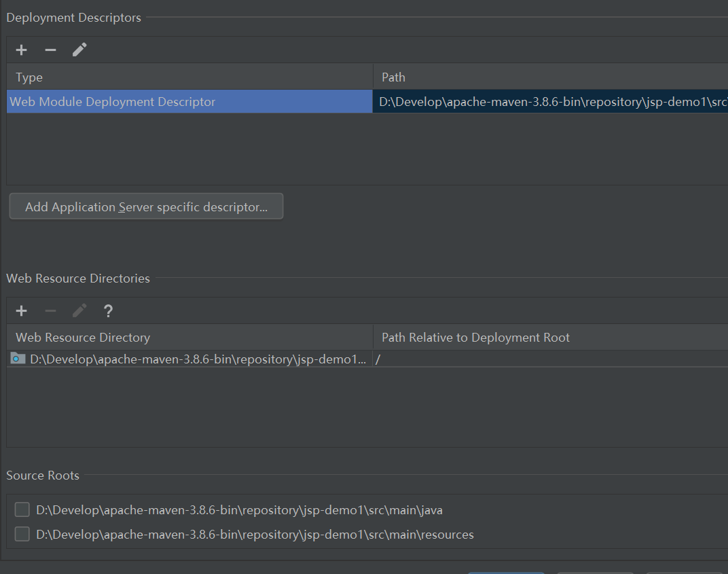Open help for Web Resource Directories
728x574 pixels.
click(108, 311)
